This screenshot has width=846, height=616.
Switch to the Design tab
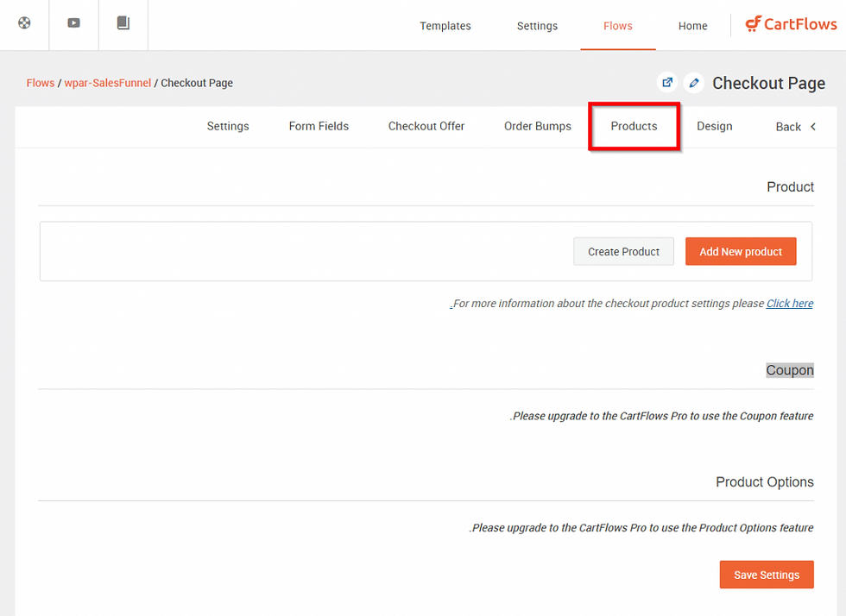point(715,126)
